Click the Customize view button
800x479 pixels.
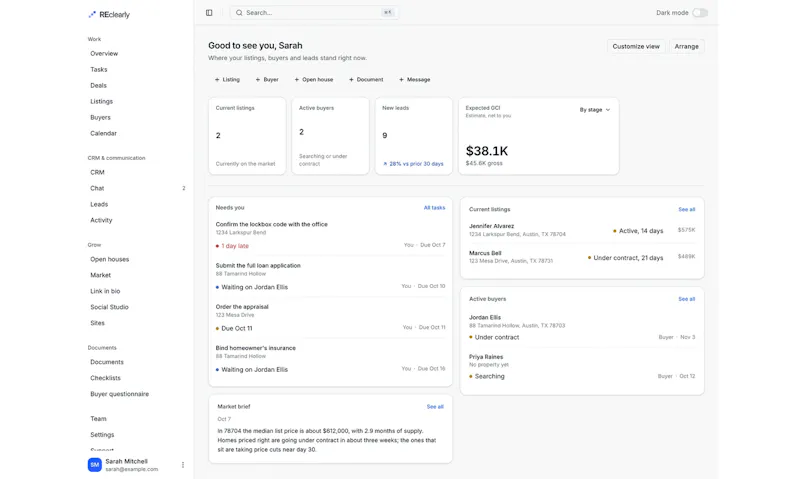pos(636,46)
